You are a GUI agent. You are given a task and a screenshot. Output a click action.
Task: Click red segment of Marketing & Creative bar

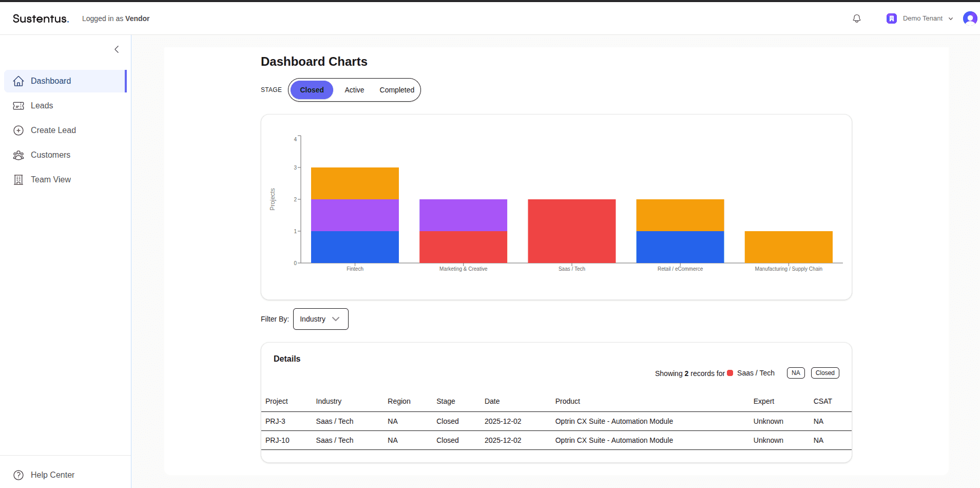click(463, 247)
